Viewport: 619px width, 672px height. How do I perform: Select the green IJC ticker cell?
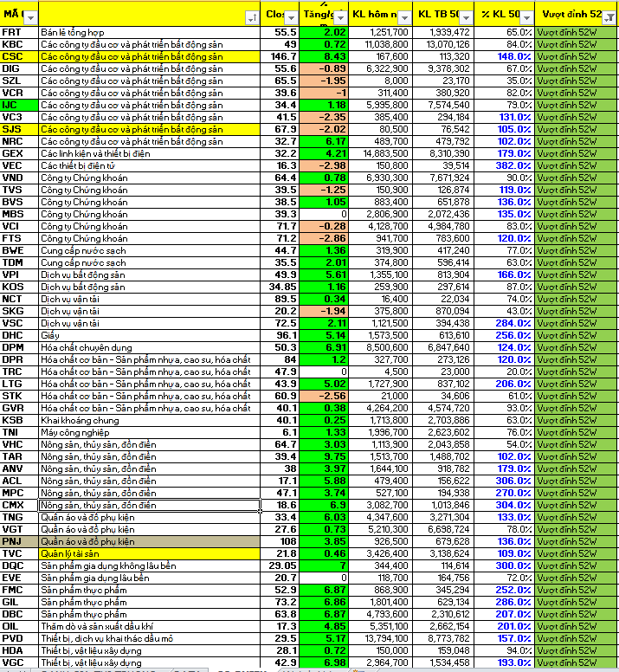19,105
